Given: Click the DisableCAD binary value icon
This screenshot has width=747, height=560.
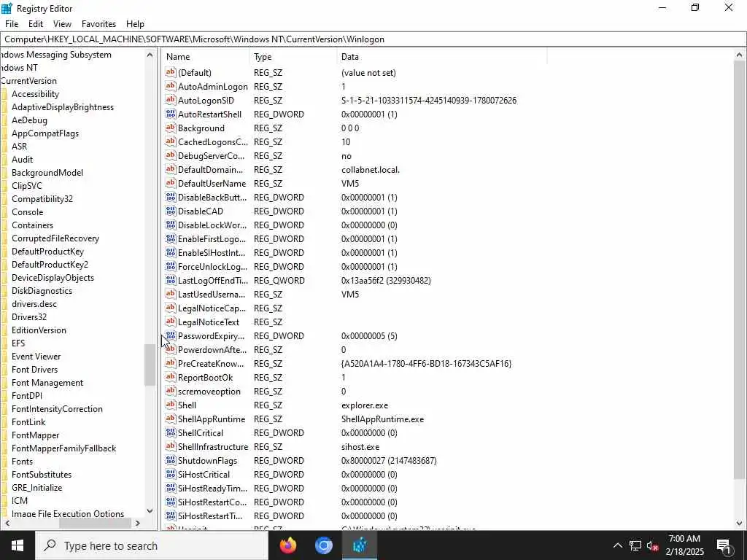Looking at the screenshot, I should pos(170,211).
